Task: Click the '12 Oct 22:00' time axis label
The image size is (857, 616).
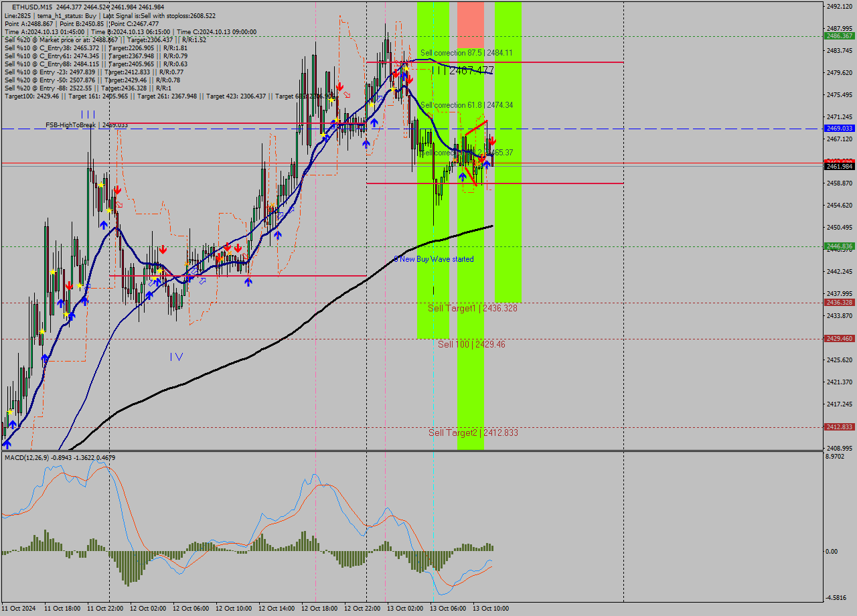Action: click(362, 609)
